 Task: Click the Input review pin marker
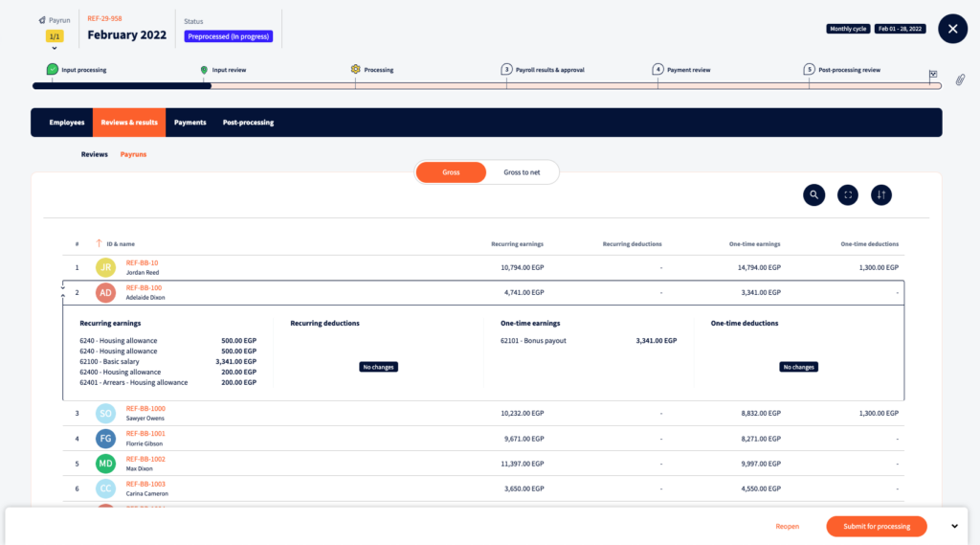tap(204, 70)
